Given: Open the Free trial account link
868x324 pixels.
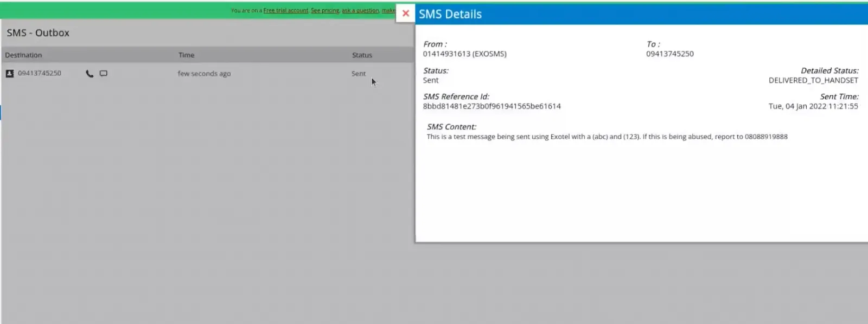Looking at the screenshot, I should click(286, 10).
